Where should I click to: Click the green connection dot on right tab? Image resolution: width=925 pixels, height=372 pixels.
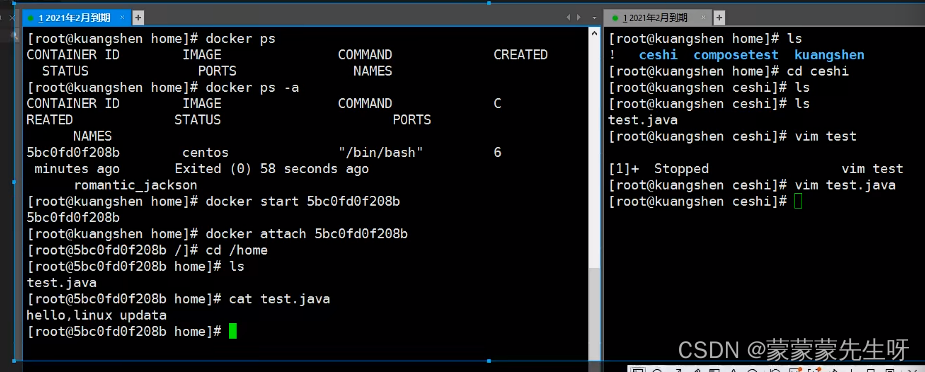tap(615, 18)
